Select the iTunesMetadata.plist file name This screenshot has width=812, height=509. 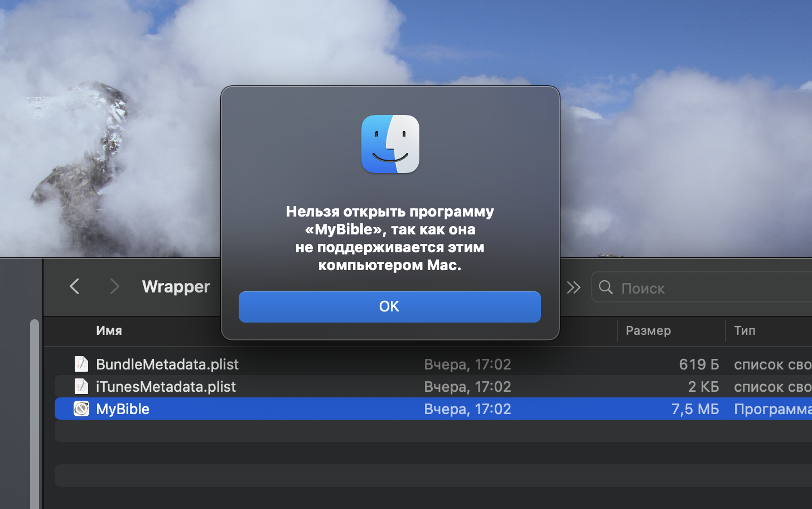(x=166, y=387)
